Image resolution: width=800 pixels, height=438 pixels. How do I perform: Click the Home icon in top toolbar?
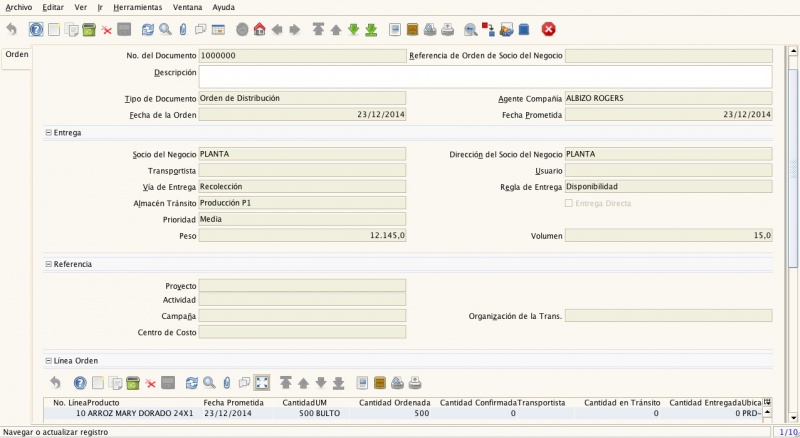coord(259,30)
